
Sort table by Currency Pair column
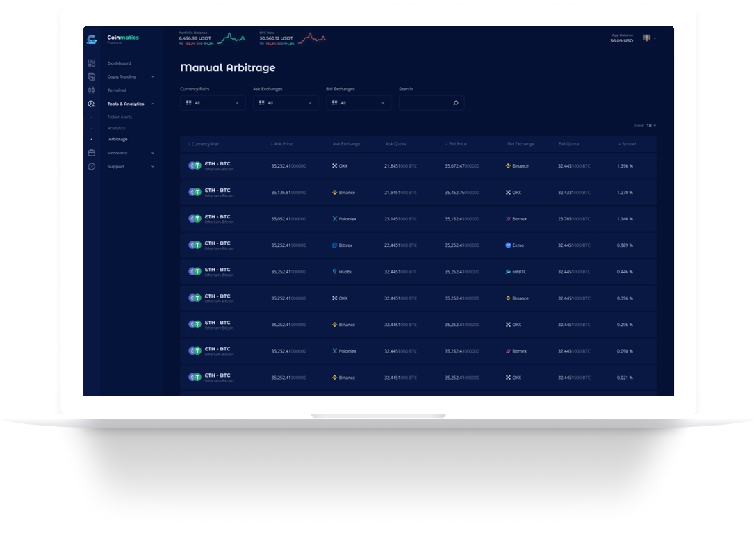(x=204, y=144)
